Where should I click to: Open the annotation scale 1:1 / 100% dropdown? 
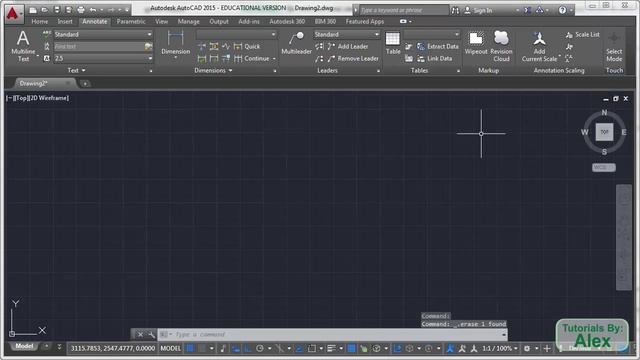[500, 348]
